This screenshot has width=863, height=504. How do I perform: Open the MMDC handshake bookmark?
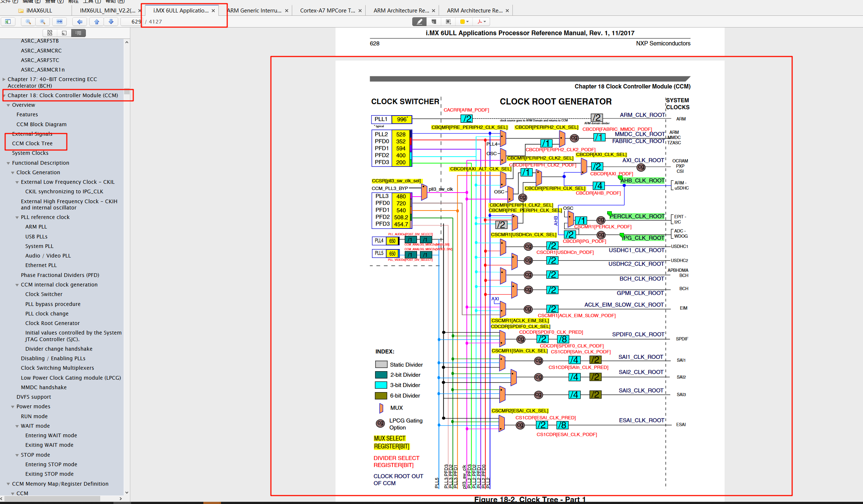(44, 387)
